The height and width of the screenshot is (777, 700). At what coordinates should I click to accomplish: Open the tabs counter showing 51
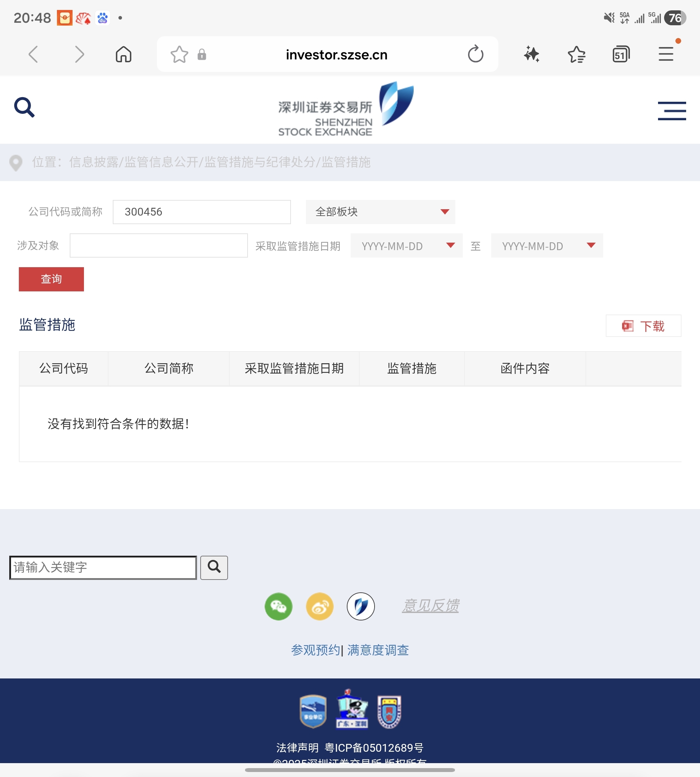pos(621,54)
